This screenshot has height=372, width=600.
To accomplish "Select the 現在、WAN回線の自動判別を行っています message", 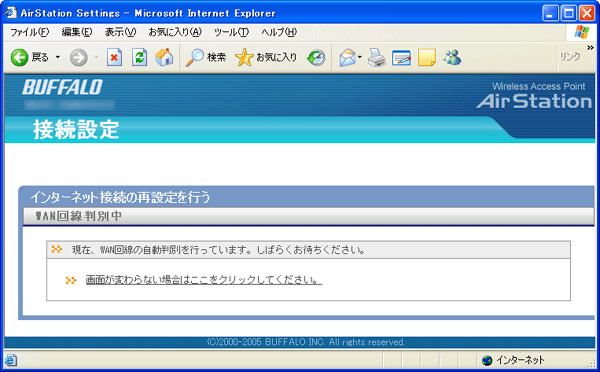I will point(218,250).
